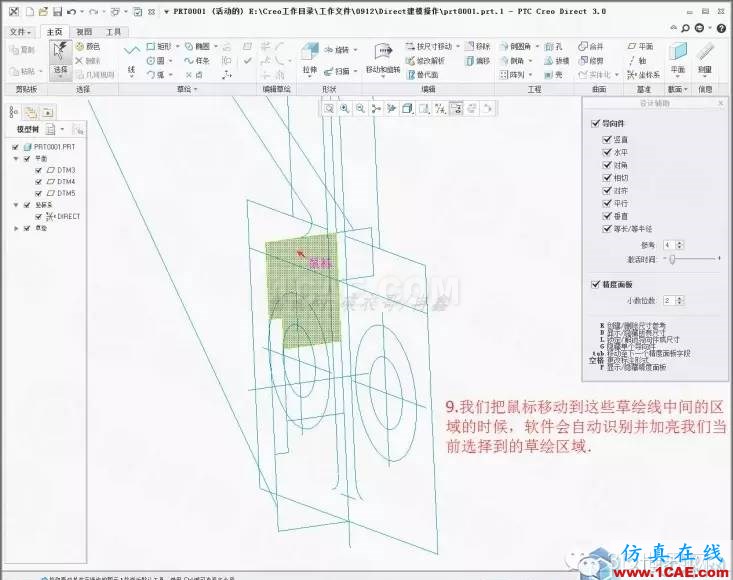The image size is (733, 580).
Task: Open the 矩形 dropdown arrow
Action: [x=177, y=47]
